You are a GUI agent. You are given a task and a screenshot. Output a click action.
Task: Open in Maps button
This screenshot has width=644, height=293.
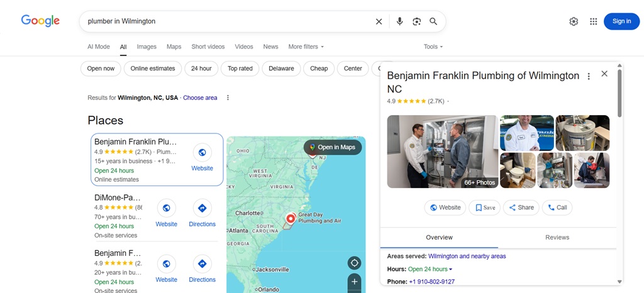pyautogui.click(x=333, y=147)
